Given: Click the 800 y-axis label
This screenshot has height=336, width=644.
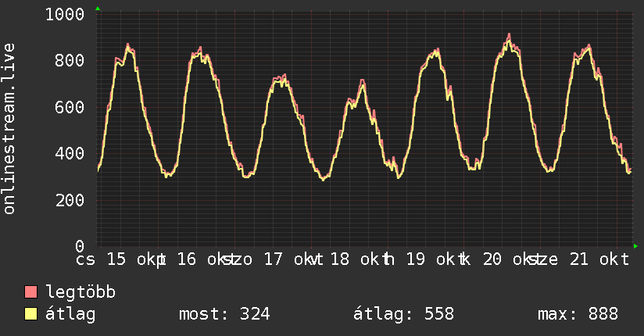Looking at the screenshot, I should [x=70, y=61].
